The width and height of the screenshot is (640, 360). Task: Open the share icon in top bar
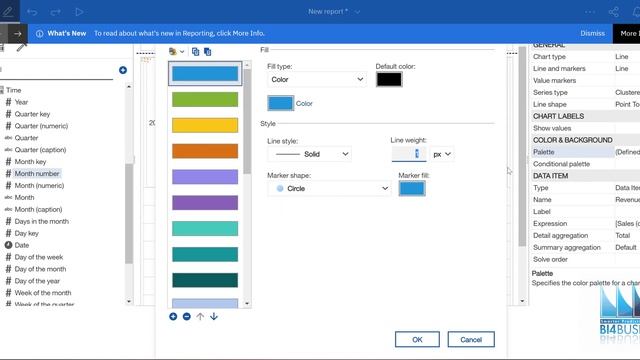(613, 12)
